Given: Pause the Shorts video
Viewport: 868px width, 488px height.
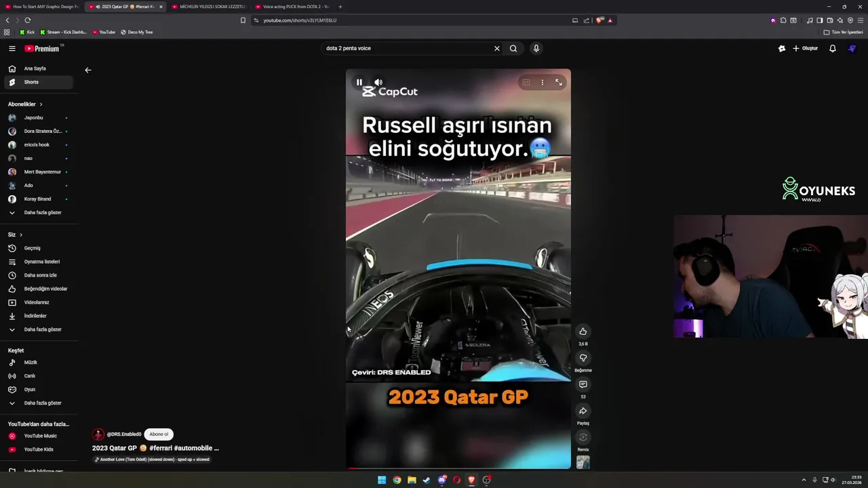Looking at the screenshot, I should [x=359, y=82].
